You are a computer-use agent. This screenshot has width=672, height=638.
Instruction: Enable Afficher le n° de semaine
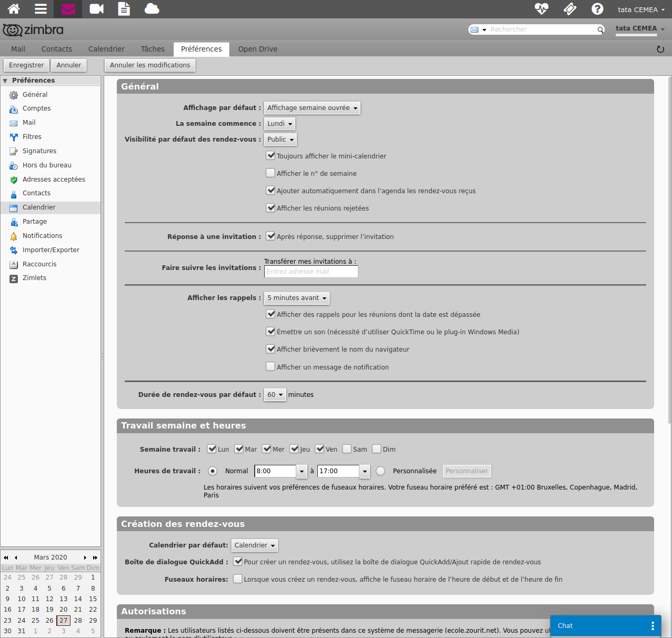coord(270,173)
